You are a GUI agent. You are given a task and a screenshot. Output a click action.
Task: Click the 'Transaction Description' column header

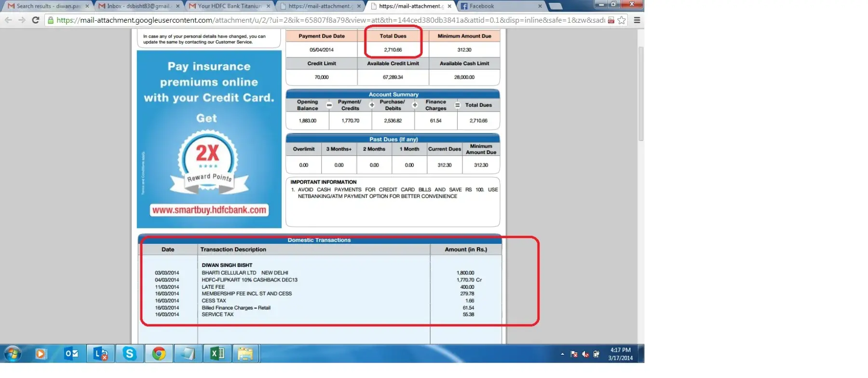(x=233, y=250)
